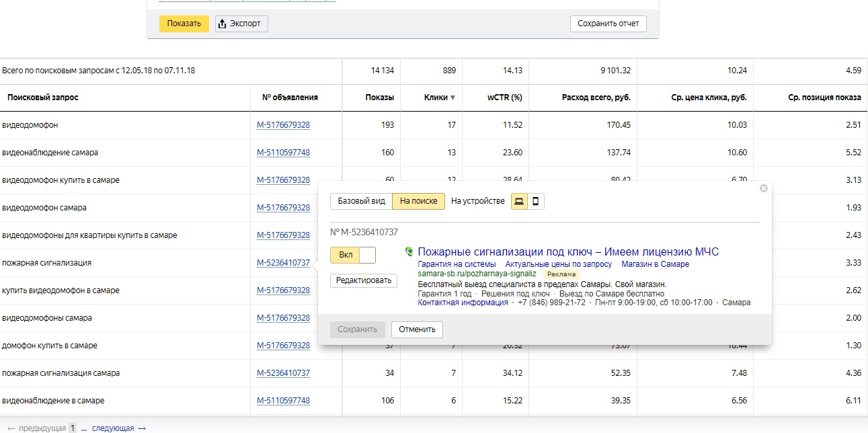Click the search query домофон купить в самаре
This screenshot has height=433, width=868.
[50, 346]
